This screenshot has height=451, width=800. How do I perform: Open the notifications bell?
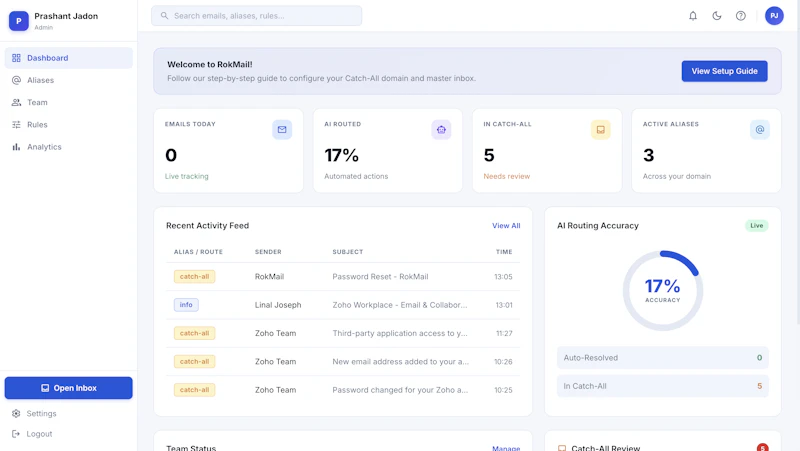pyautogui.click(x=693, y=16)
